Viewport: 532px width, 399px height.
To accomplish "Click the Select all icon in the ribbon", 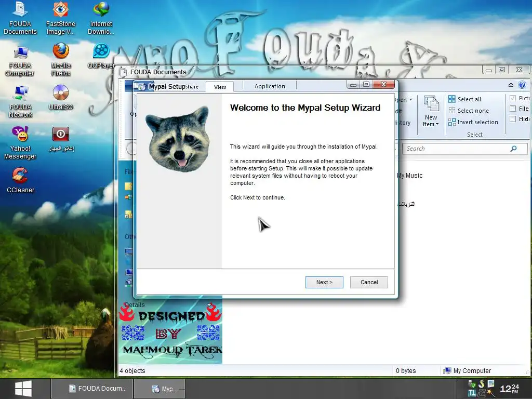I will tap(451, 99).
